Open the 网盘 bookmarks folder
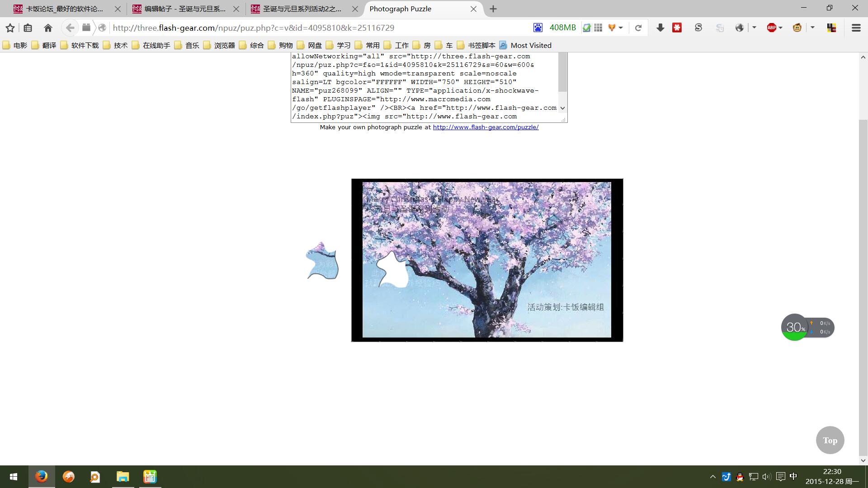 [309, 45]
